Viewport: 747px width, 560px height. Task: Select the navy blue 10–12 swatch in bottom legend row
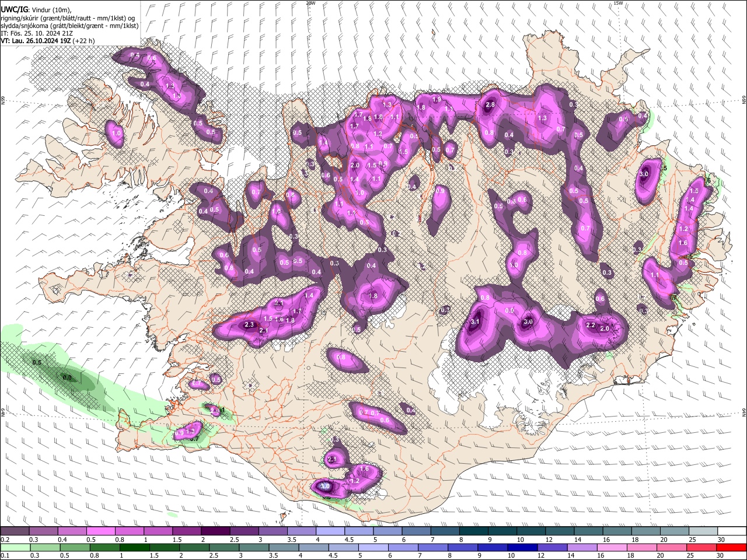point(522,547)
